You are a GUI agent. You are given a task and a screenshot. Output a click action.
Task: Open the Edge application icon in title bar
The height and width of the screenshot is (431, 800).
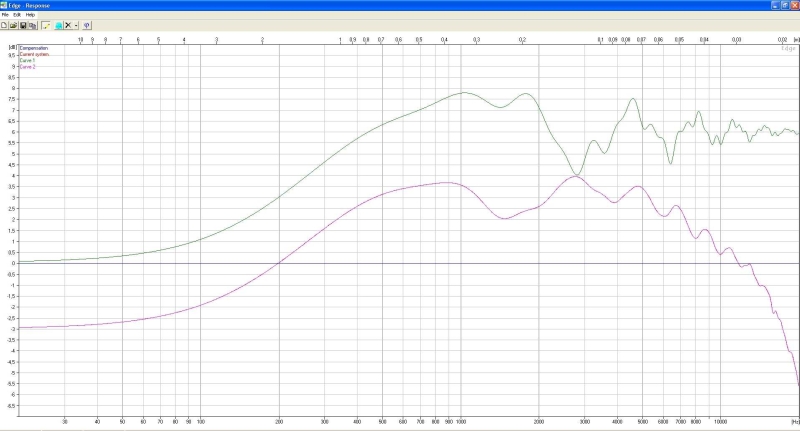(5, 5)
